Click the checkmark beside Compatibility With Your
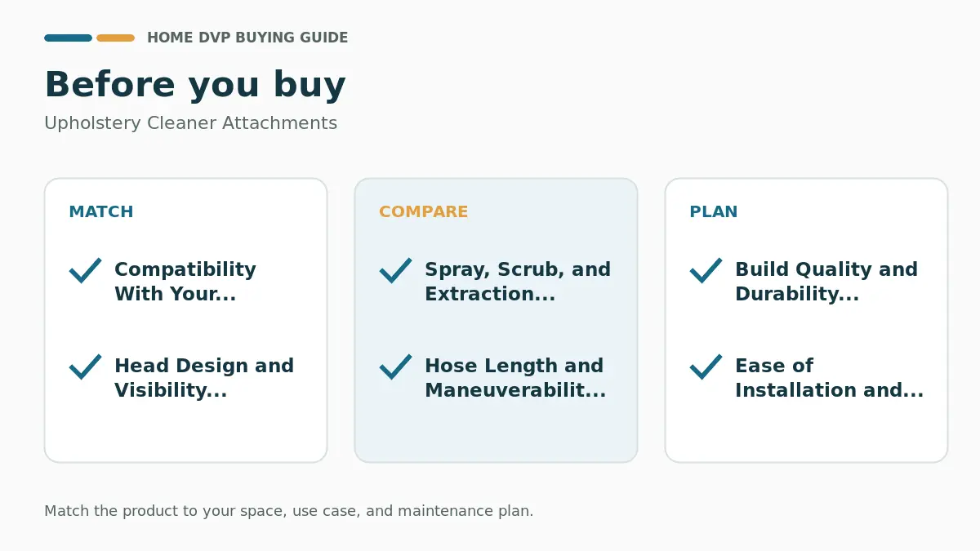 (x=86, y=270)
